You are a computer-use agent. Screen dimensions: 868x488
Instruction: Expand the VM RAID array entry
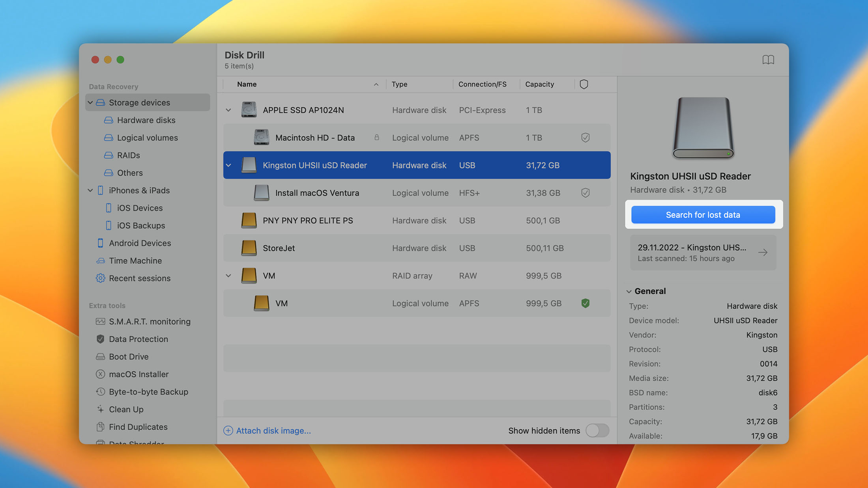pyautogui.click(x=228, y=275)
